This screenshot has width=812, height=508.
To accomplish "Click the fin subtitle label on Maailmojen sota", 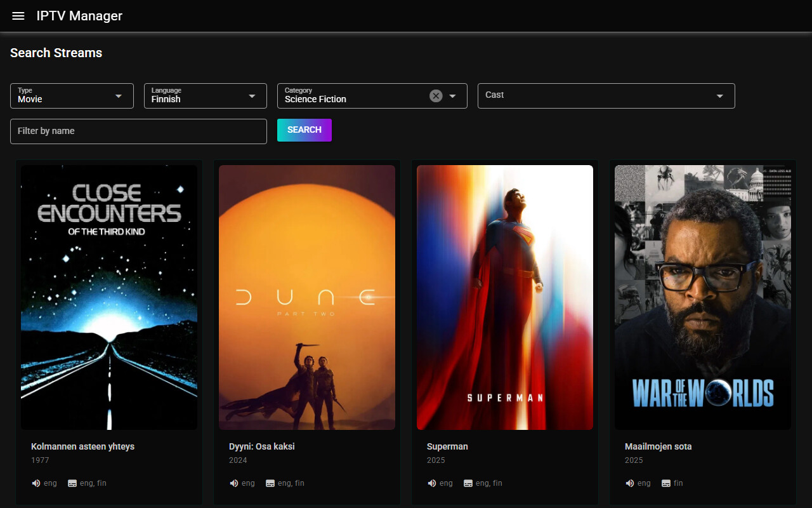I will 679,483.
